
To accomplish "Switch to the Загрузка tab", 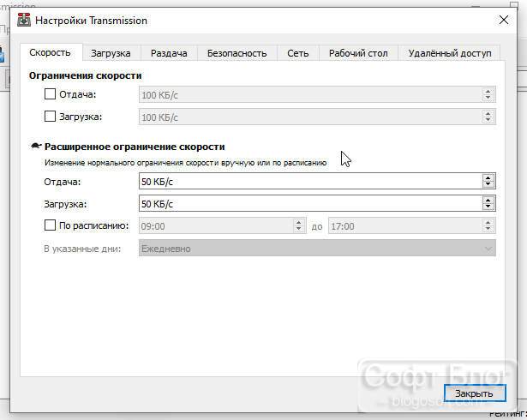I will (111, 53).
